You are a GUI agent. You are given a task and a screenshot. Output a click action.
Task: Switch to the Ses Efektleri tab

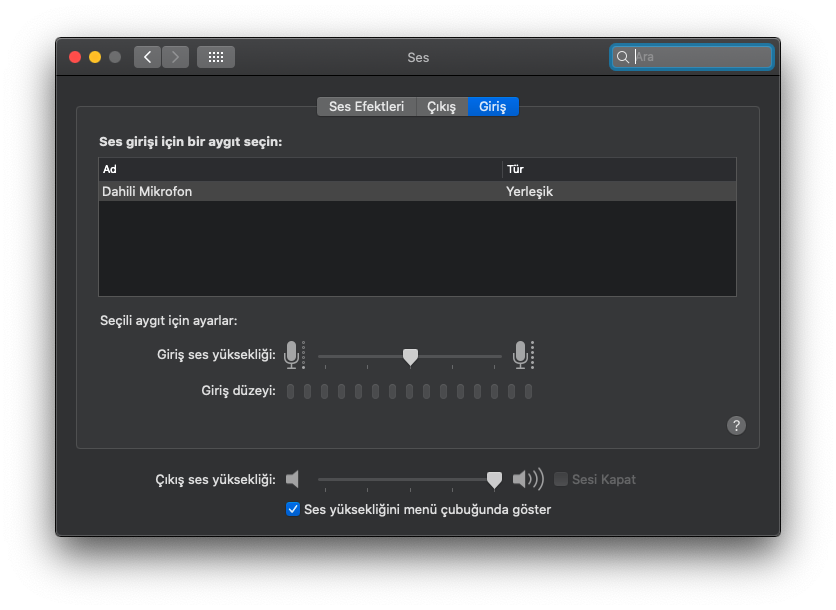tap(366, 106)
